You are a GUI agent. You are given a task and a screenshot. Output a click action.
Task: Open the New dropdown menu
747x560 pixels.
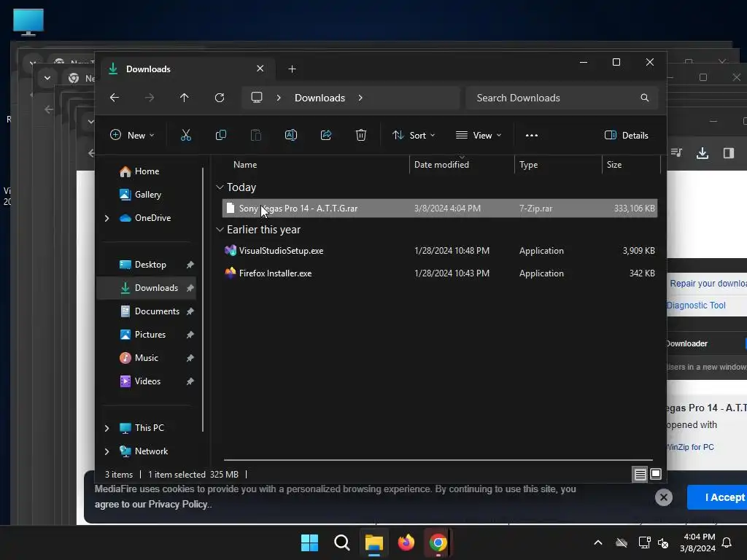(x=132, y=135)
